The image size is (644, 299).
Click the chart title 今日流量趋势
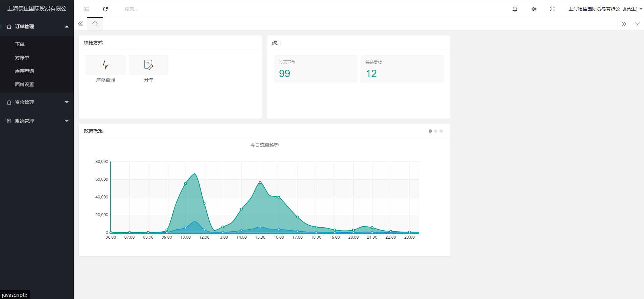point(265,145)
